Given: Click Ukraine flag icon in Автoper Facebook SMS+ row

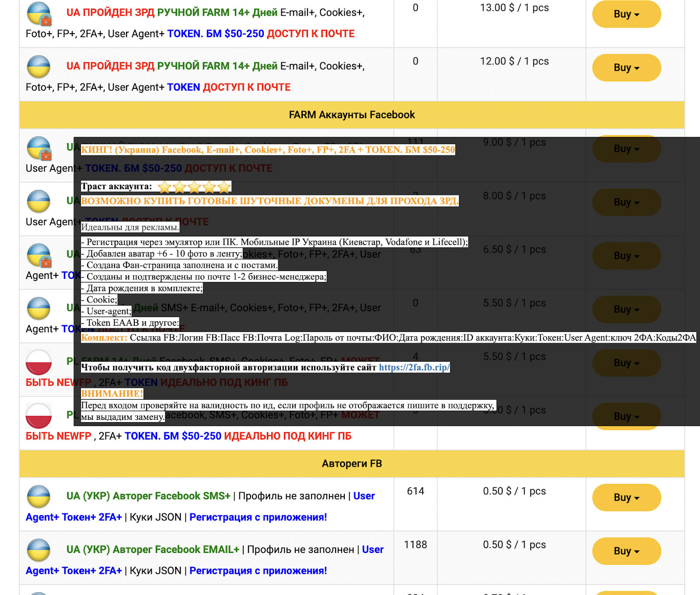Looking at the screenshot, I should pyautogui.click(x=38, y=496).
